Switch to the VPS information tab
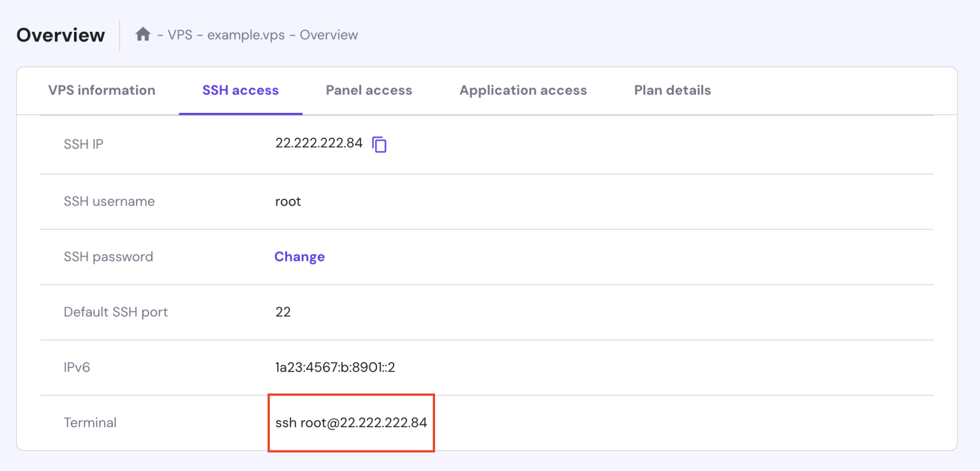This screenshot has height=471, width=980. pos(101,91)
